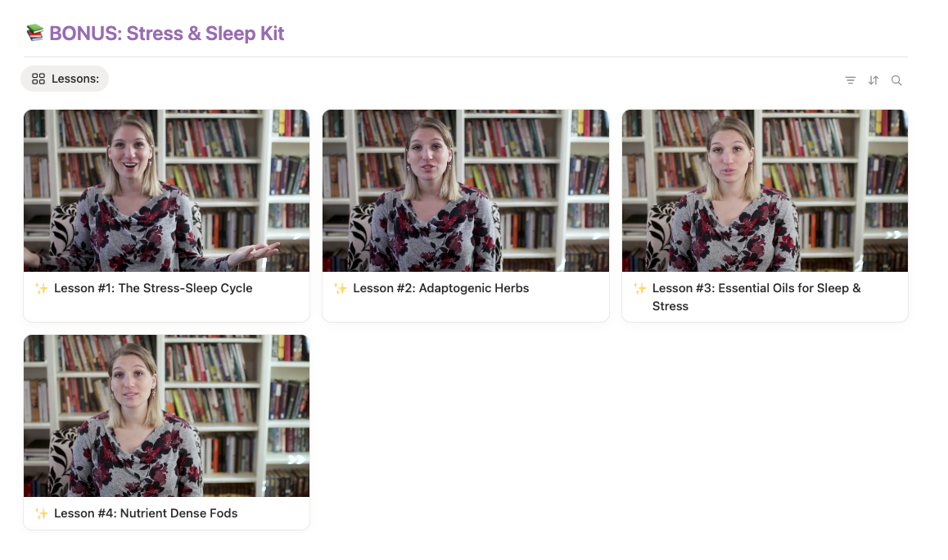Viewport: 948px width, 560px height.
Task: Click the Lesson #4 video thumbnail image
Action: pos(166,415)
